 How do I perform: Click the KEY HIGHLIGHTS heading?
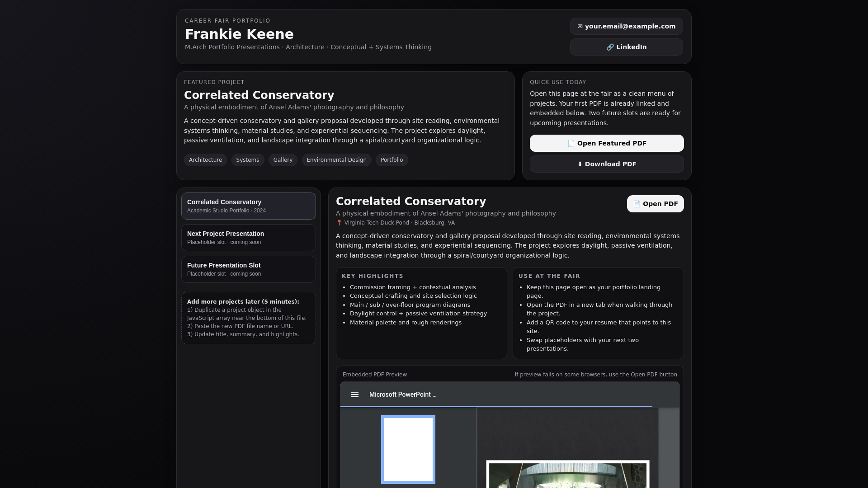point(373,276)
